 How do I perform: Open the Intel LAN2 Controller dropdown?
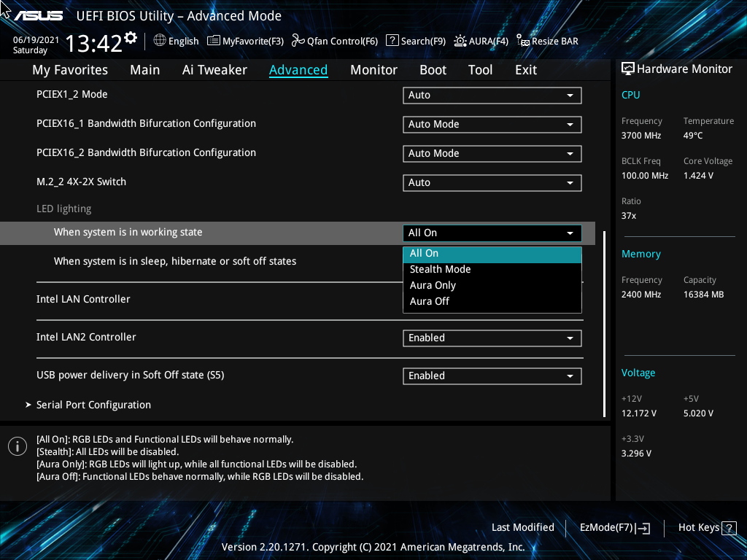(x=492, y=338)
